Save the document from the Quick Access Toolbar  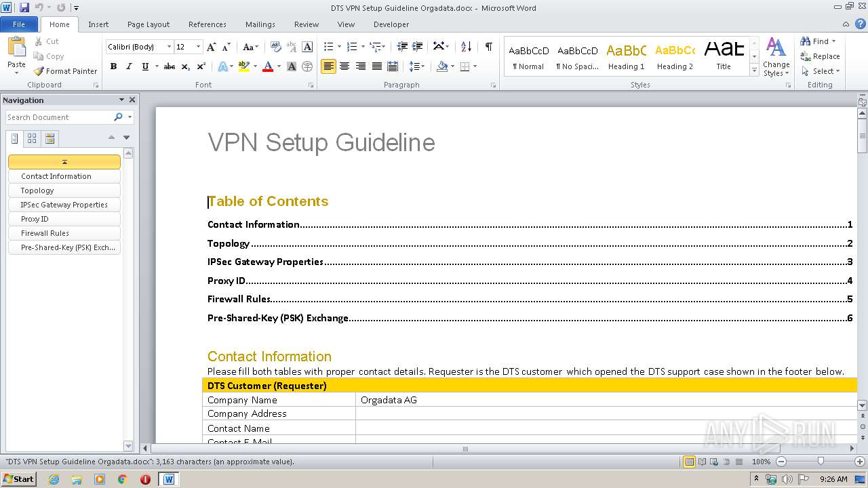tap(24, 7)
